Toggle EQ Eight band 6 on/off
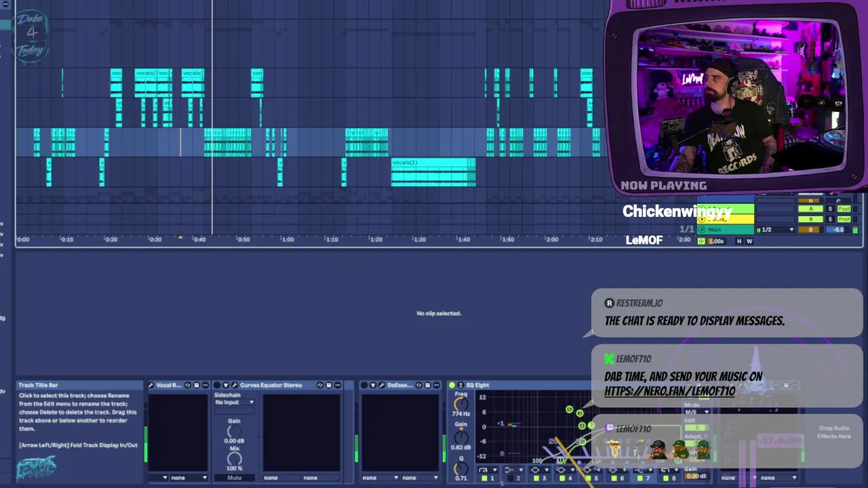868x488 pixels. pyautogui.click(x=614, y=478)
